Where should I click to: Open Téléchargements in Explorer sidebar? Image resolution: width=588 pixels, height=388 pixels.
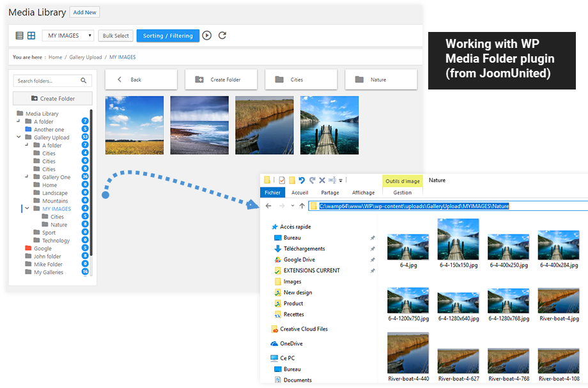click(304, 249)
